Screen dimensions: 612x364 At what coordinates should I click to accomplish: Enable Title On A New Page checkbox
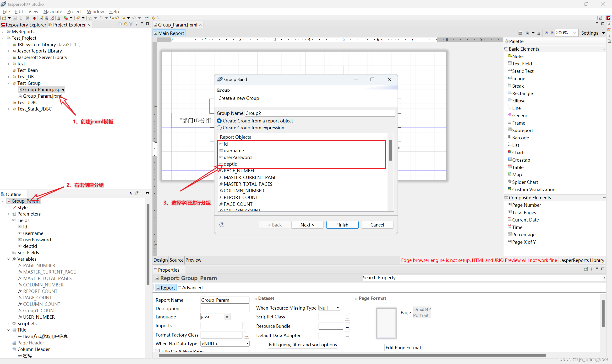[157, 351]
